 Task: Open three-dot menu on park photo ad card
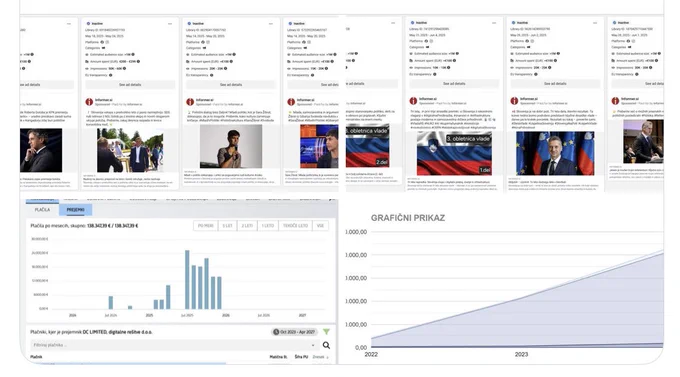pos(170,24)
